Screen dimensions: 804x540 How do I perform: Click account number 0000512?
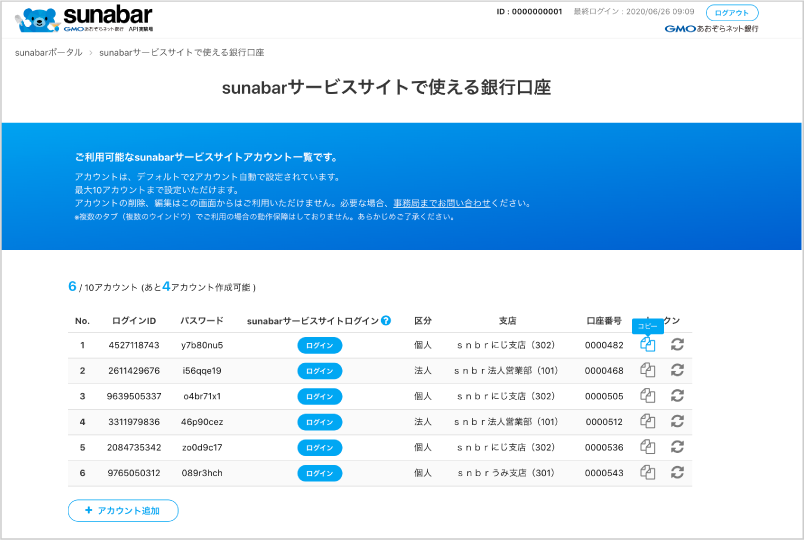pyautogui.click(x=604, y=422)
